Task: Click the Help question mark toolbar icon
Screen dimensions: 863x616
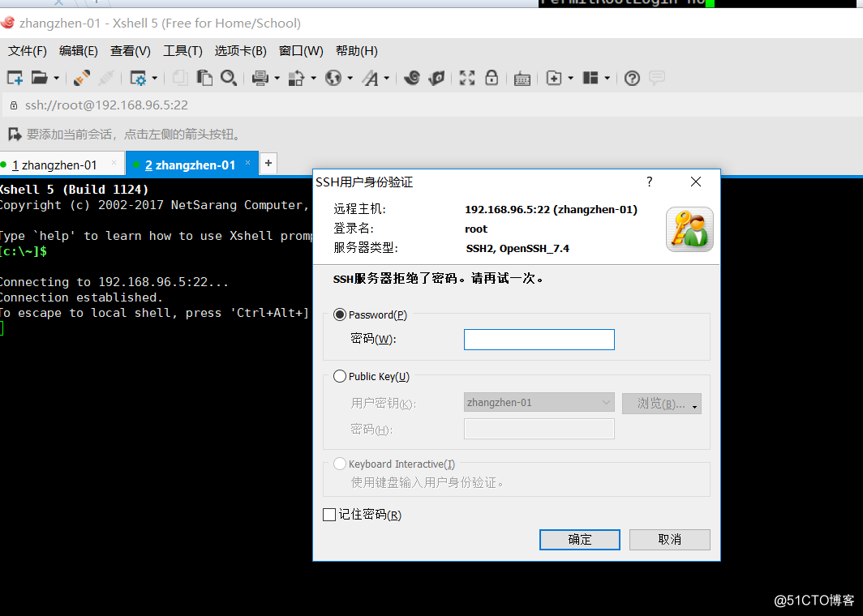Action: tap(633, 78)
